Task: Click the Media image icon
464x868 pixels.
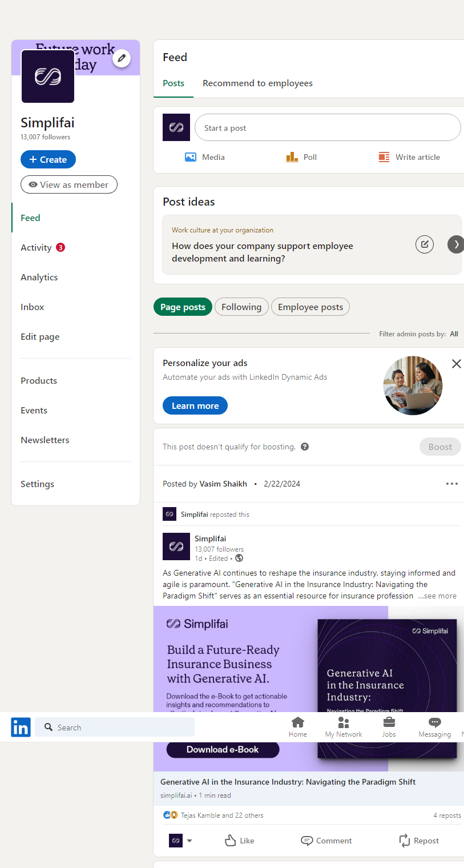Action: point(191,157)
